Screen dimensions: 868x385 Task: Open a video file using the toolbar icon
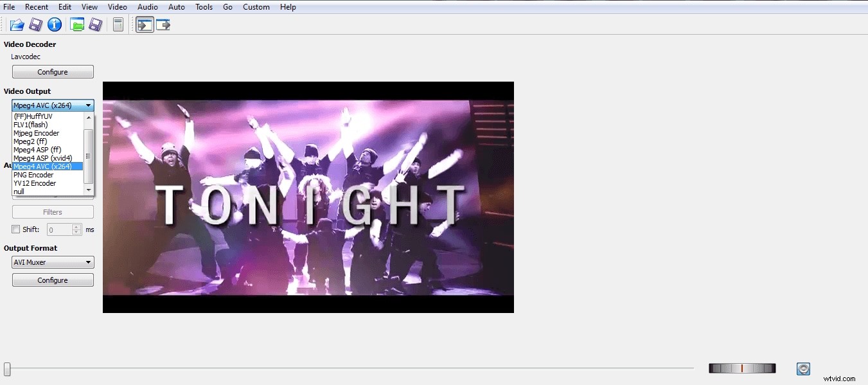click(x=15, y=24)
